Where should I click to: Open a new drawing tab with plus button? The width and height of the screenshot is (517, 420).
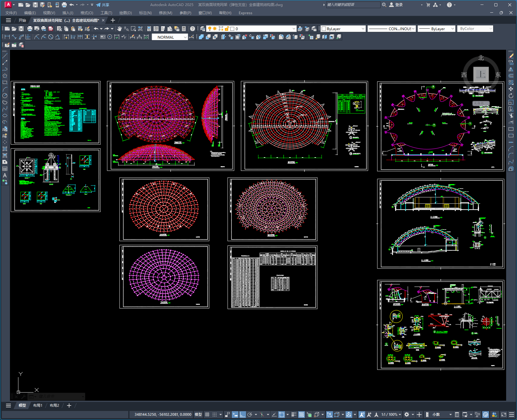pyautogui.click(x=113, y=20)
